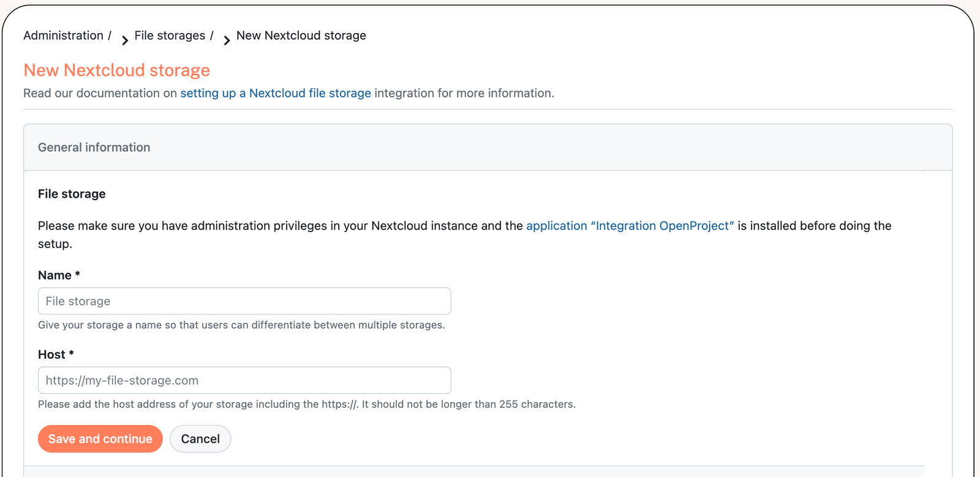980x477 pixels.
Task: Click the New Nextcloud storage page title
Action: [x=116, y=70]
